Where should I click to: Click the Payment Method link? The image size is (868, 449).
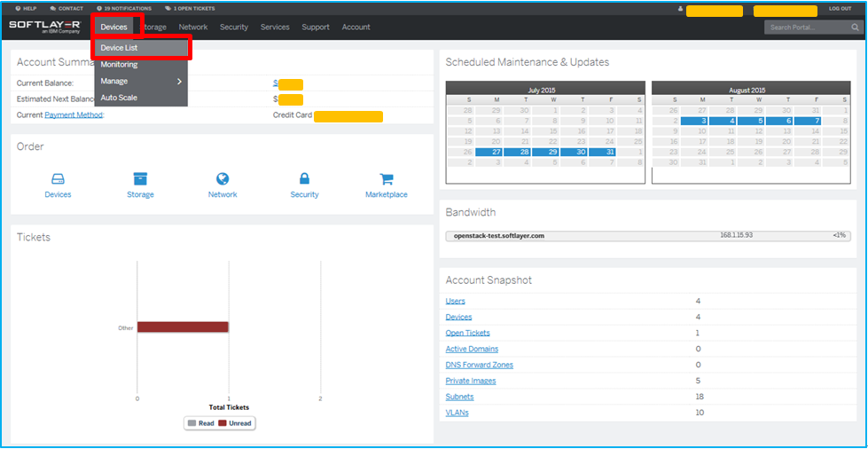pyautogui.click(x=74, y=115)
